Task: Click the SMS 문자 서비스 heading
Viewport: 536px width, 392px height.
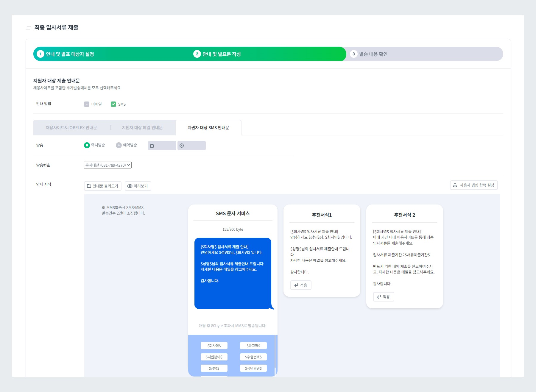Action: (x=233, y=213)
